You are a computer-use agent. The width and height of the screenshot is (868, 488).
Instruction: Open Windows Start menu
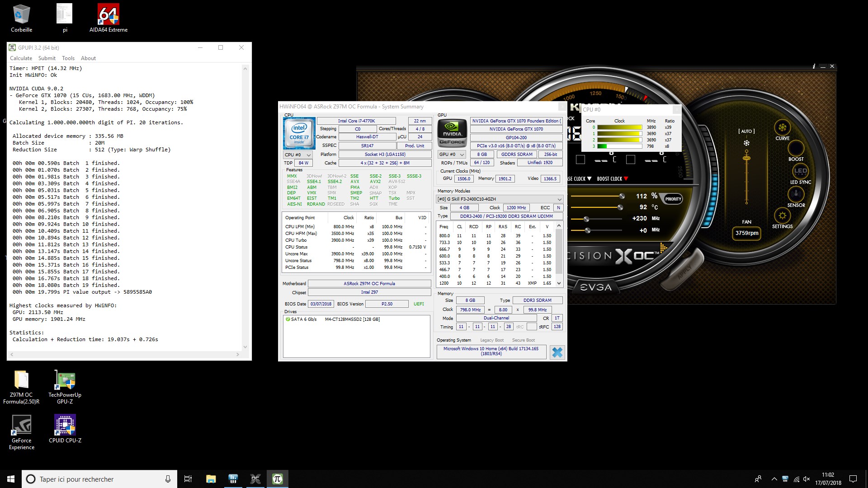(x=11, y=479)
